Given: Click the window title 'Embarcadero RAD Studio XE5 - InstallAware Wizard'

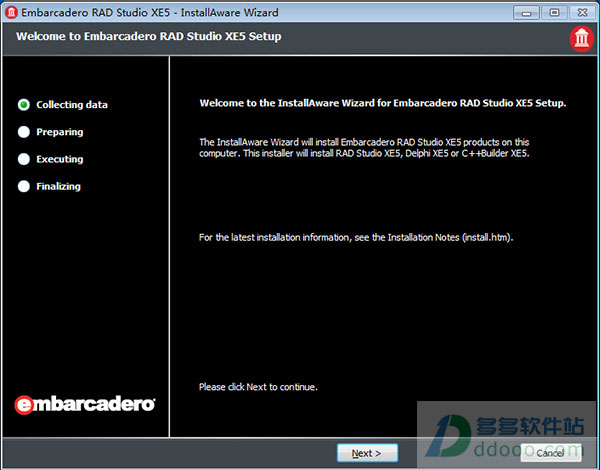Looking at the screenshot, I should (150, 13).
